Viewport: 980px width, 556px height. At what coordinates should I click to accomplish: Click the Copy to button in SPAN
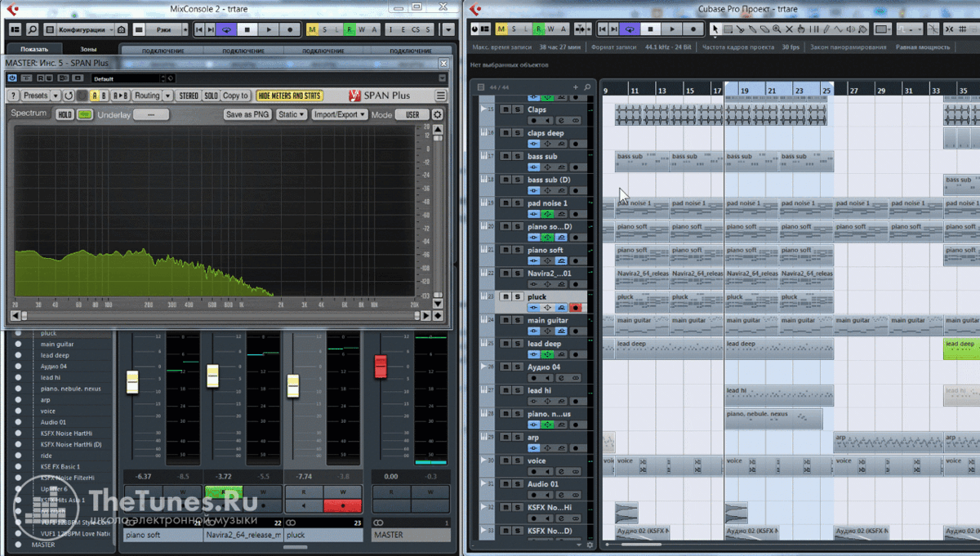(x=235, y=96)
